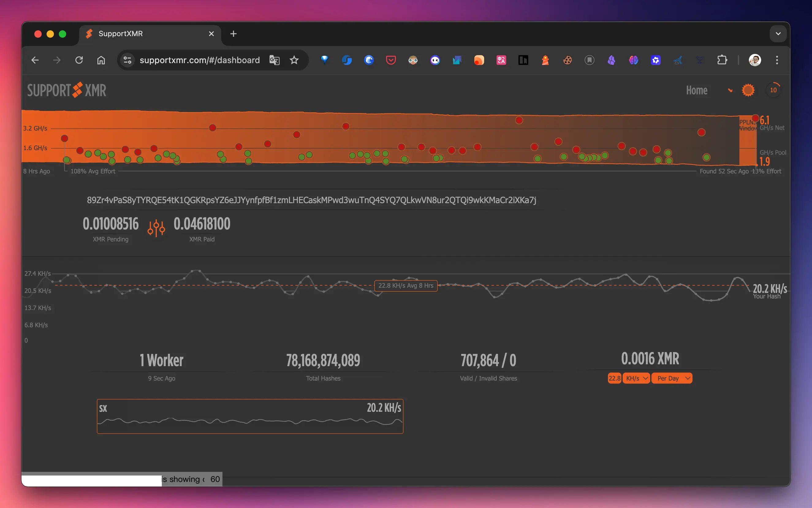
Task: Open the SX worker hashrate card
Action: pyautogui.click(x=250, y=416)
